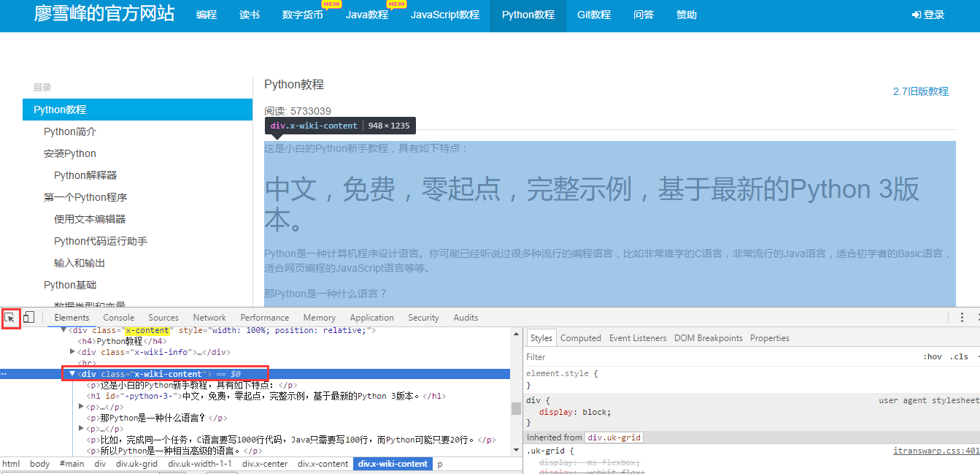Viewport: 980px width, 474px height.
Task: Switch to the Computed styles tab
Action: pyautogui.click(x=580, y=337)
